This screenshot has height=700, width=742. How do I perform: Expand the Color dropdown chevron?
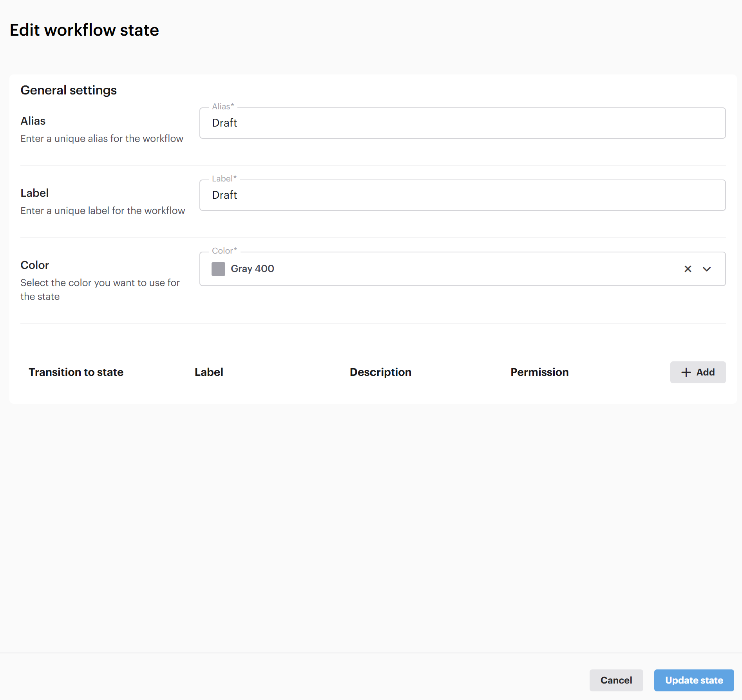coord(707,269)
